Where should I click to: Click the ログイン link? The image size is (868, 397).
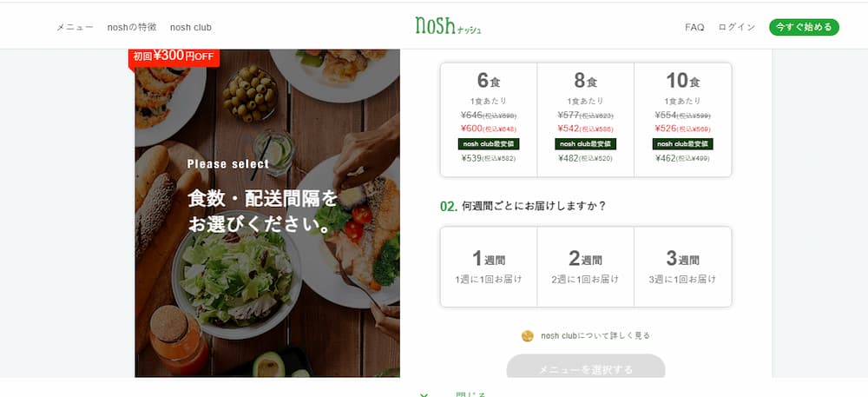pos(736,27)
